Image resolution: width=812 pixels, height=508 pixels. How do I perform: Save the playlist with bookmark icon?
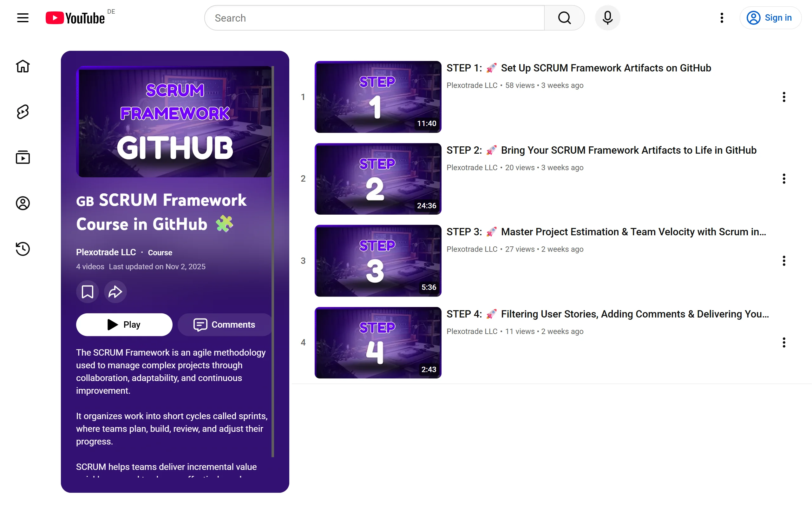(x=88, y=292)
